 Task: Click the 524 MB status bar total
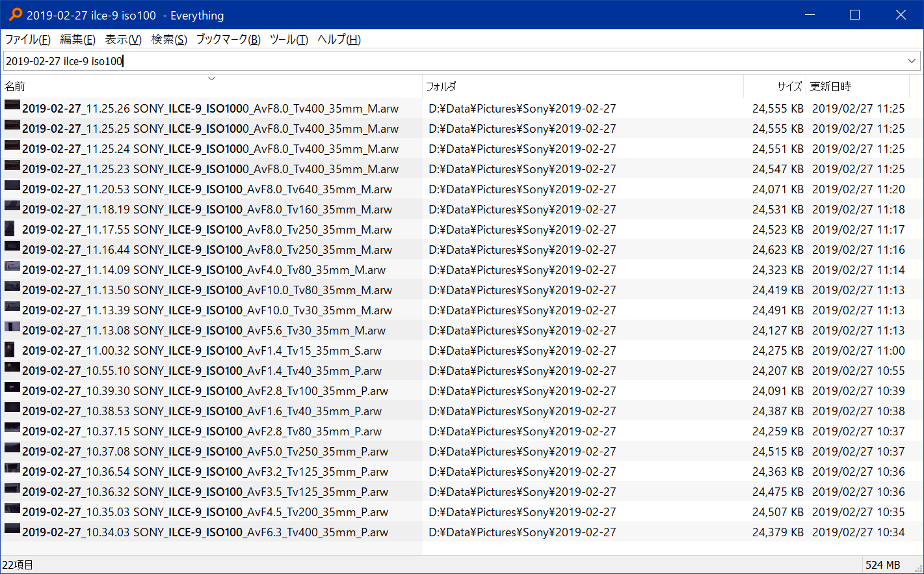click(x=882, y=565)
